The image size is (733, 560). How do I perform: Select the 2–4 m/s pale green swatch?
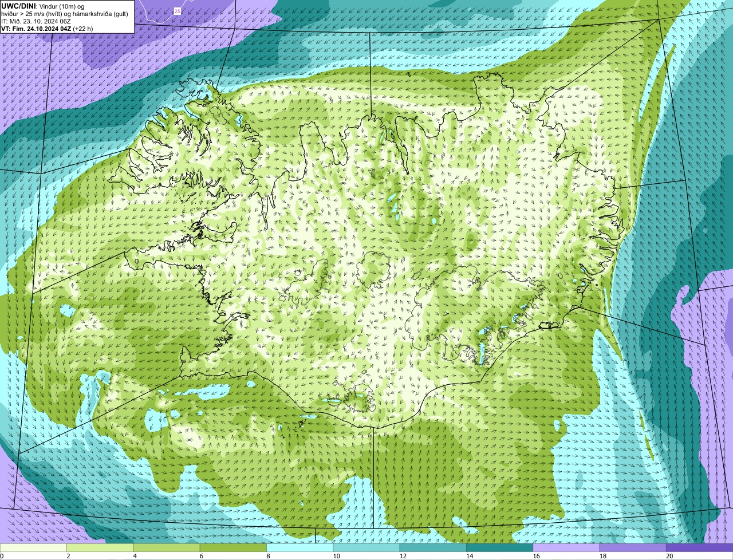[x=100, y=548]
